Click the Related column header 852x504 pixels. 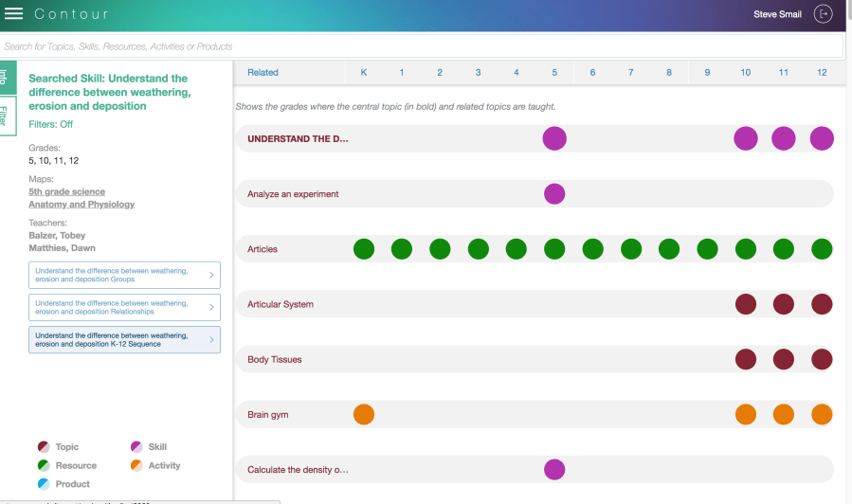263,73
